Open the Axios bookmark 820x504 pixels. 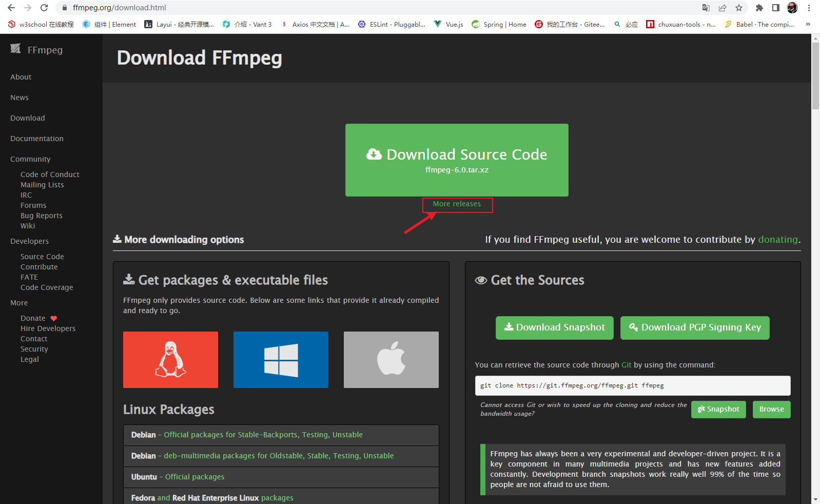click(x=316, y=24)
